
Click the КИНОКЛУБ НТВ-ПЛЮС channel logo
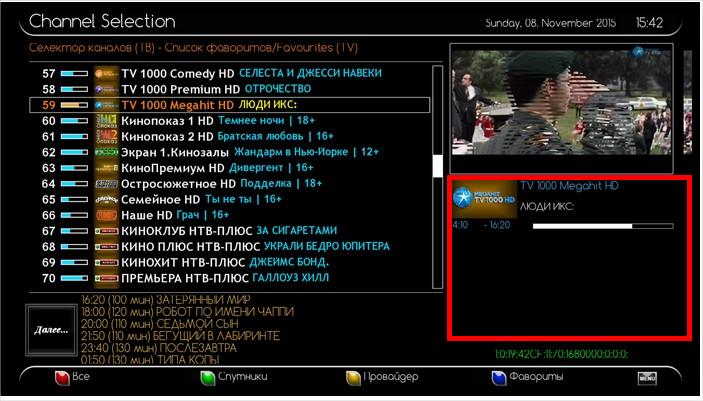pos(106,231)
